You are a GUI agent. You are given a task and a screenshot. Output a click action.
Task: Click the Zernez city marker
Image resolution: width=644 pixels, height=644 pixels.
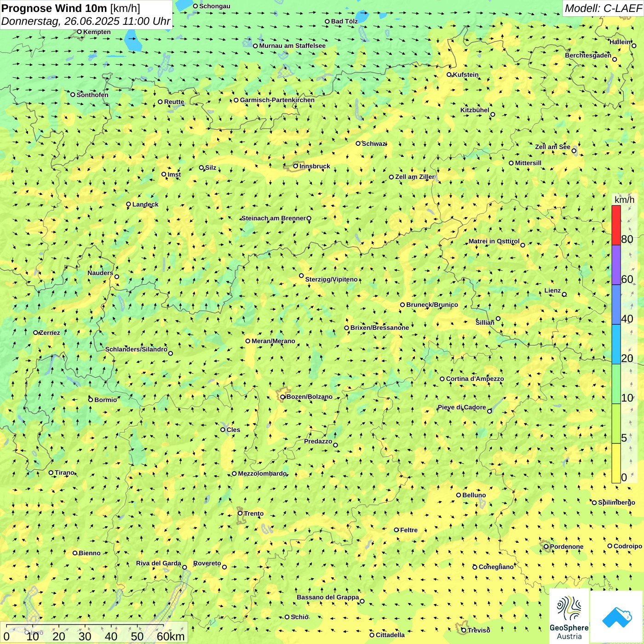[x=36, y=333]
